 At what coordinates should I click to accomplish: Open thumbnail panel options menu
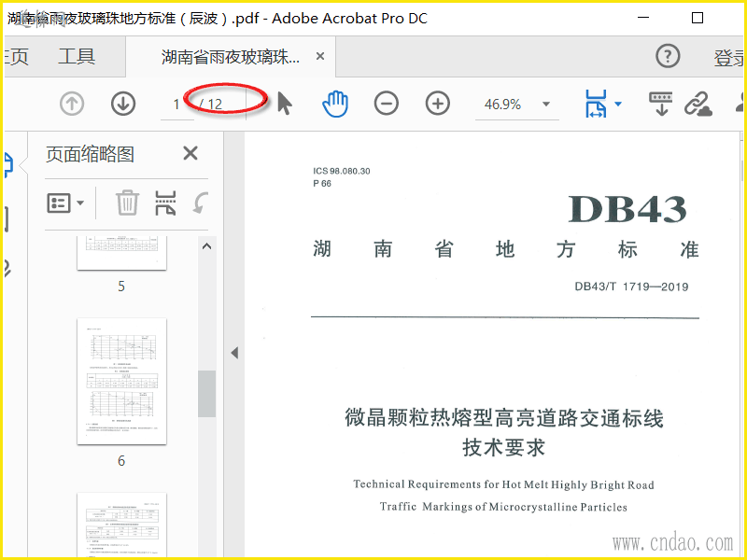pos(65,203)
